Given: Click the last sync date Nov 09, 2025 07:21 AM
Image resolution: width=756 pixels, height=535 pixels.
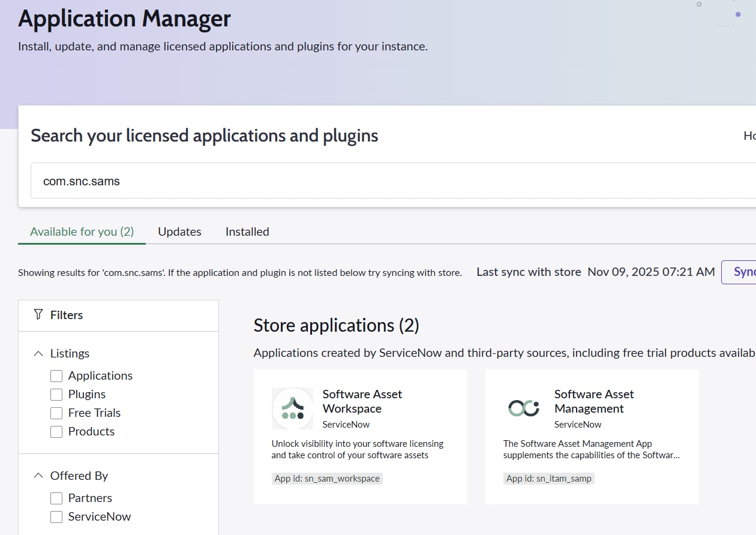Looking at the screenshot, I should [651, 272].
